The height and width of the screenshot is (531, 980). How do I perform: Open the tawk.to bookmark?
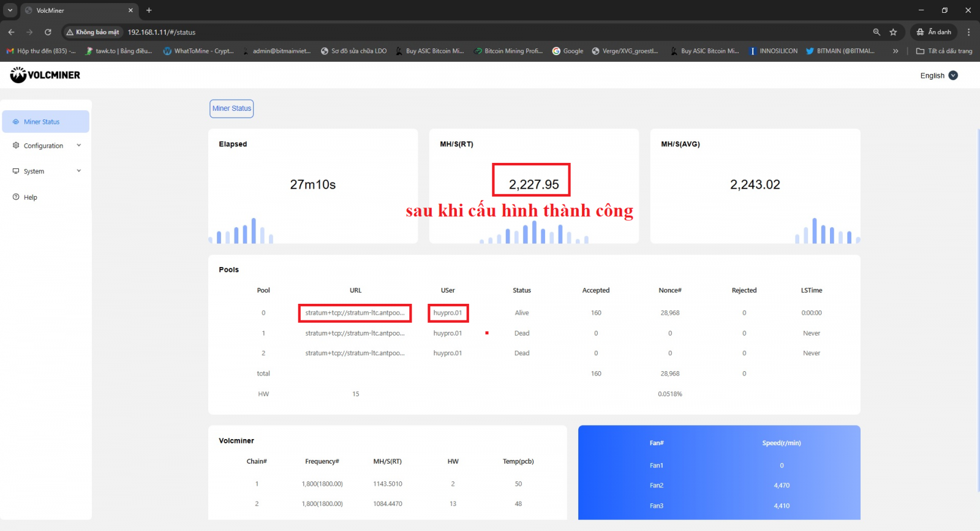click(119, 51)
